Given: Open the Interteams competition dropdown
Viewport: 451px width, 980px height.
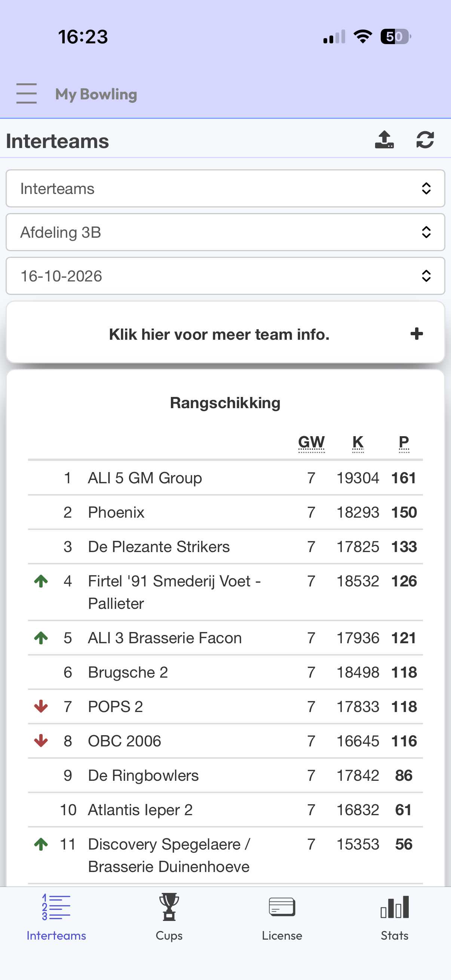Looking at the screenshot, I should (x=225, y=188).
